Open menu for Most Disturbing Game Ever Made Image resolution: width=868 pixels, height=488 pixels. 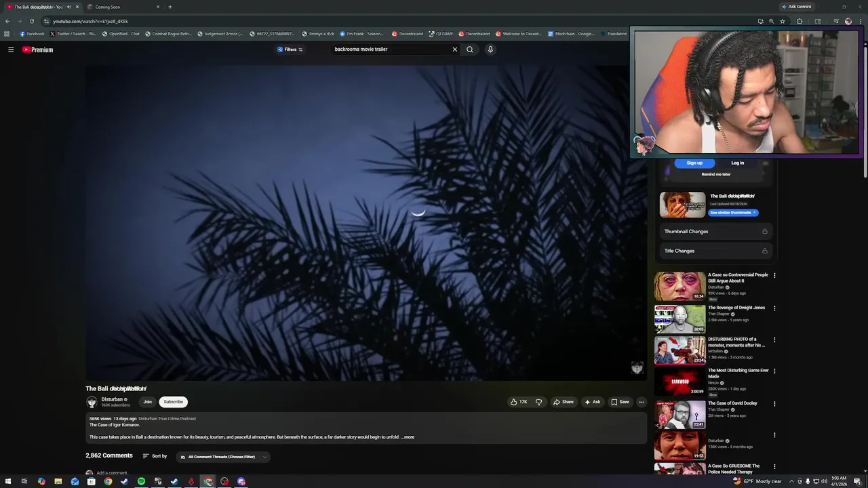click(x=774, y=371)
